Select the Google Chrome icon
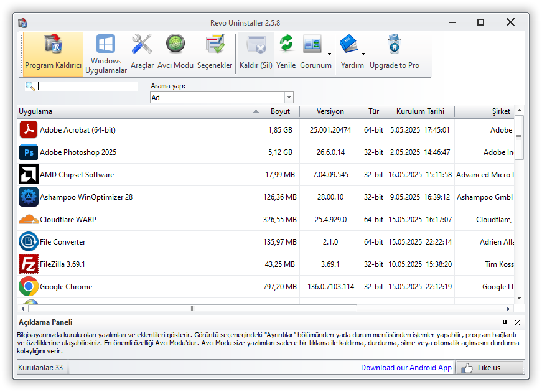This screenshot has height=392, width=542. [x=29, y=287]
